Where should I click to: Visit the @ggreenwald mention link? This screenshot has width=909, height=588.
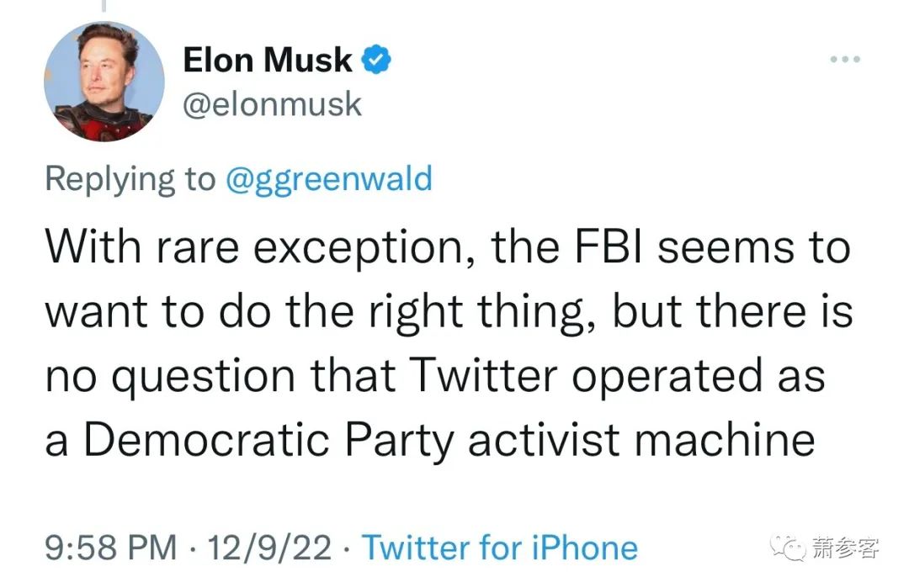pos(329,179)
